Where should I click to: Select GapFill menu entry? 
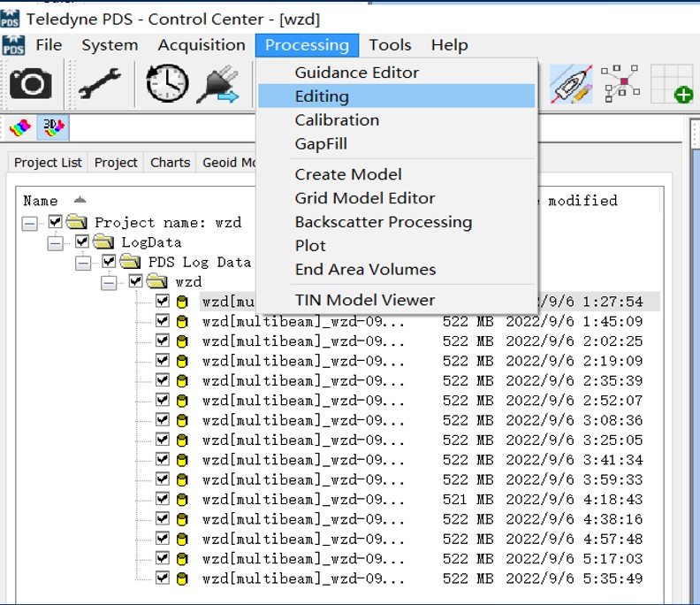click(x=397, y=143)
